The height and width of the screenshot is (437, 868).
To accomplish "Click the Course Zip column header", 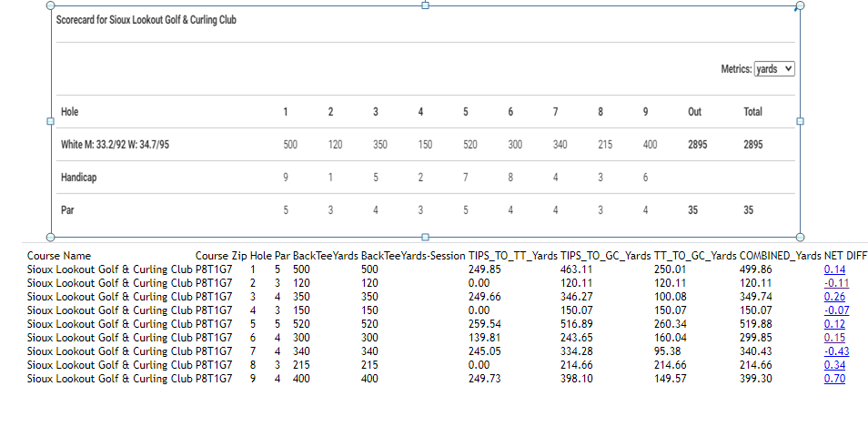I will 221,256.
